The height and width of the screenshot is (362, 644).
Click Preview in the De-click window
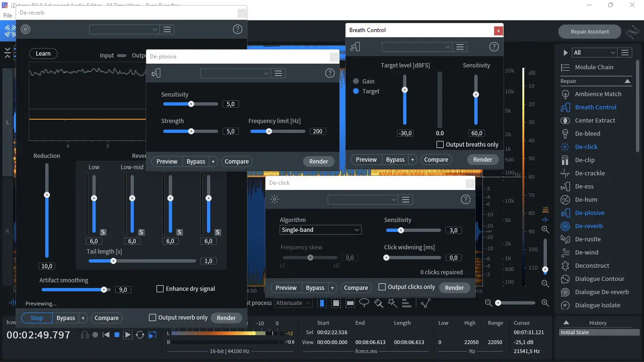point(286,288)
